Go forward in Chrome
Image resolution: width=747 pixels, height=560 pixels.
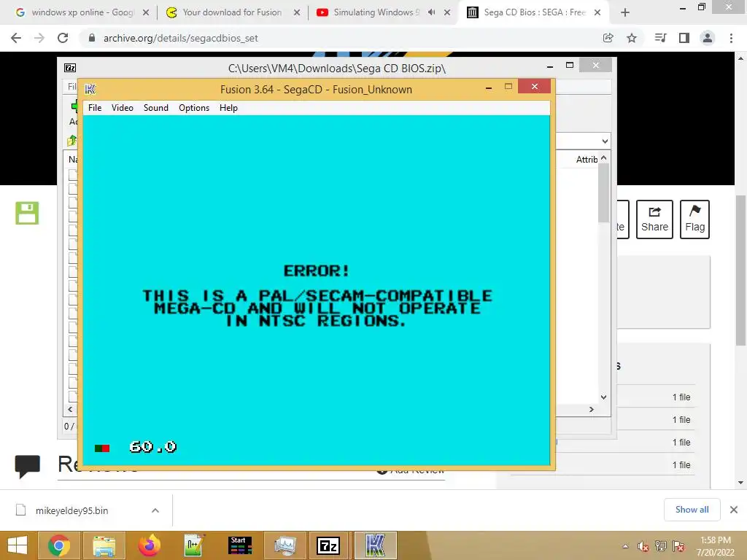point(39,38)
